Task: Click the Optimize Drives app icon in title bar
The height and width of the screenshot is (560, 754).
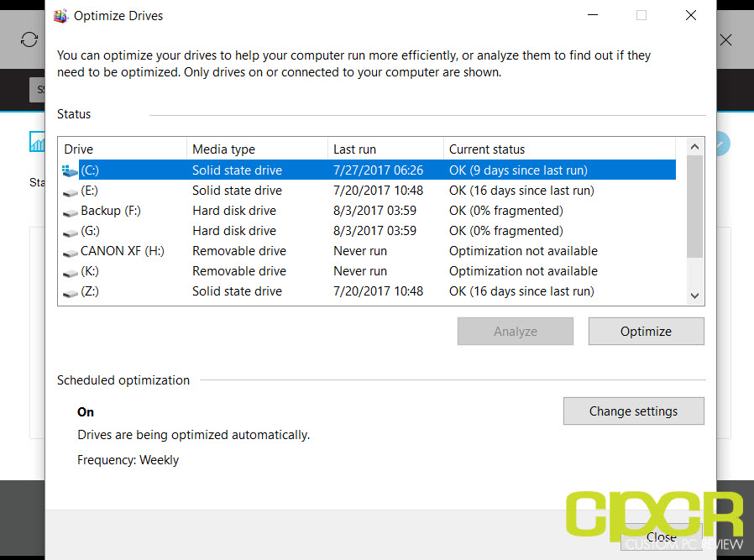Action: tap(60, 16)
